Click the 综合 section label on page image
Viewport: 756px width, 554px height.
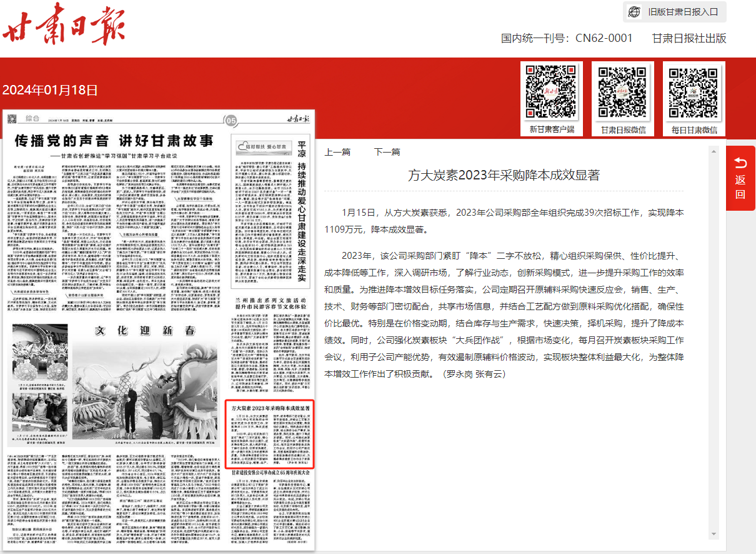coord(32,118)
